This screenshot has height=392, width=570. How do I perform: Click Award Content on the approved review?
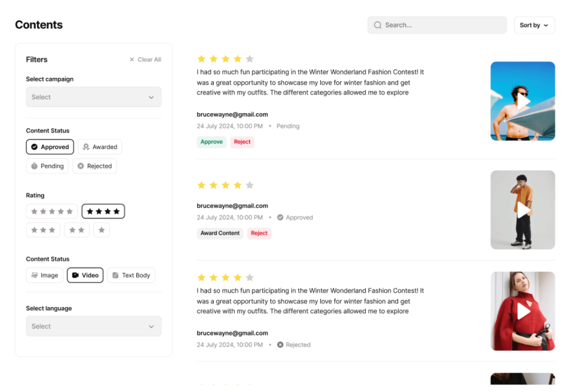pyautogui.click(x=220, y=233)
